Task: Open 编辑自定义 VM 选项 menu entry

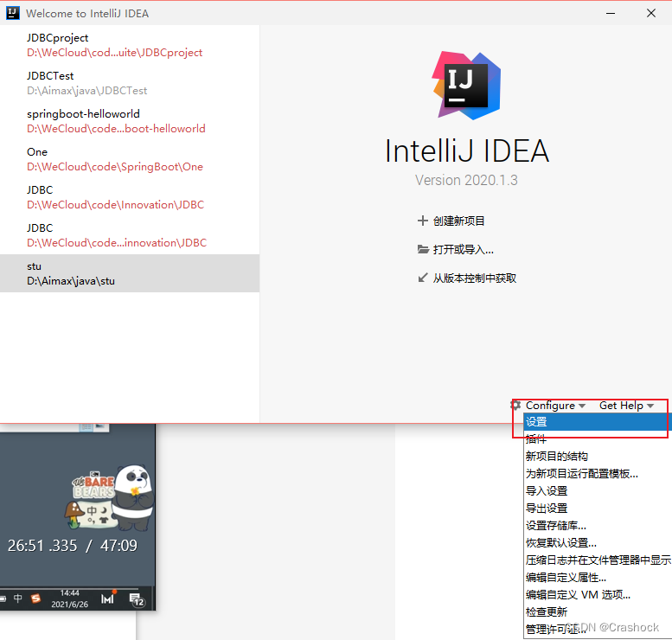Action: 596,594
